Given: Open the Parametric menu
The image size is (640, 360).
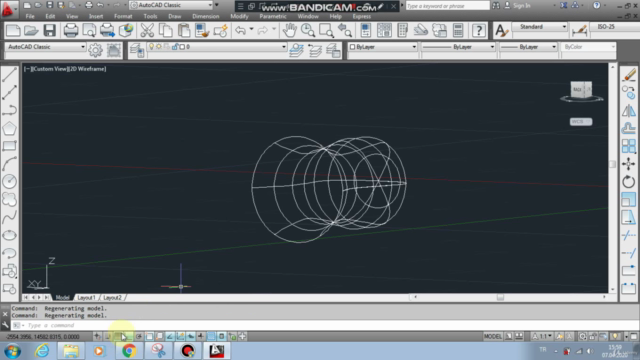Looking at the screenshot, I should (273, 16).
